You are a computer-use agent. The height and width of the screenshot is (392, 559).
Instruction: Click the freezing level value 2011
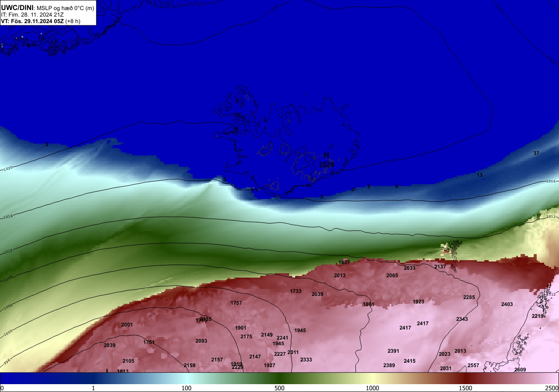tap(293, 352)
